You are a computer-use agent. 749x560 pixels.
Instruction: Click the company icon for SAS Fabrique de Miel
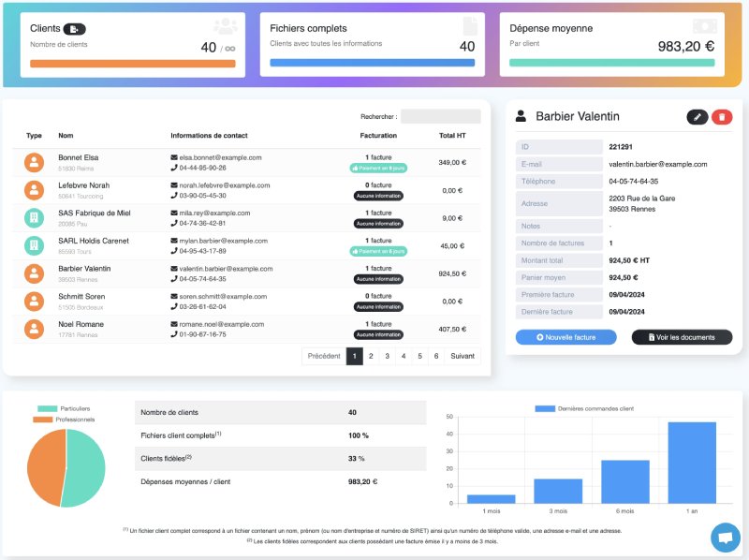tap(33, 218)
